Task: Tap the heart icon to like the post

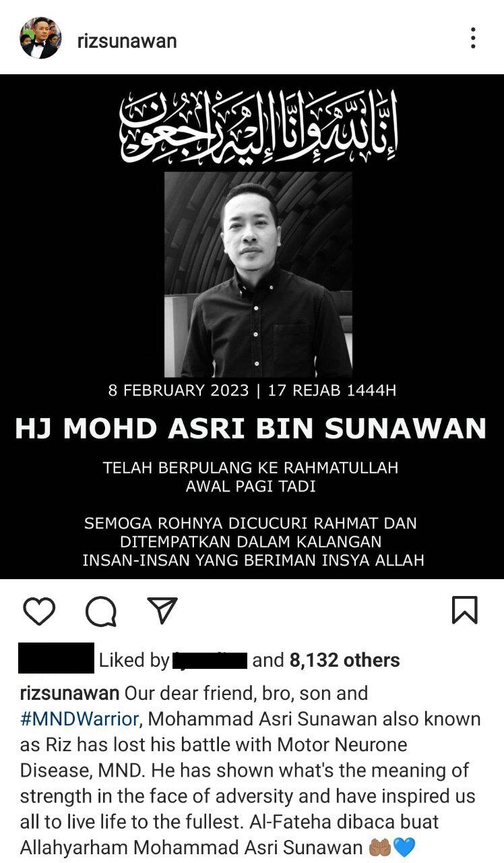Action: [39, 611]
